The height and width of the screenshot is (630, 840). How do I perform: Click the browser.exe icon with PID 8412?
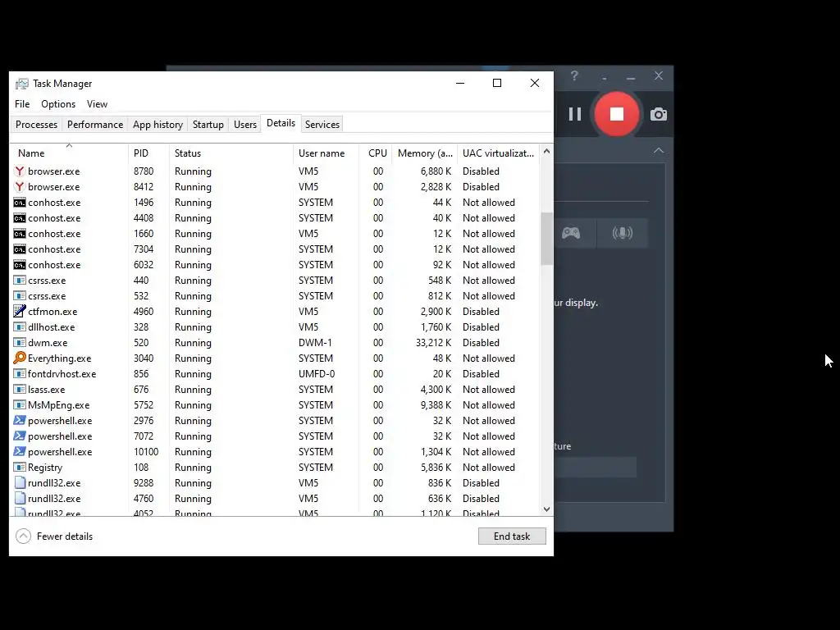20,186
